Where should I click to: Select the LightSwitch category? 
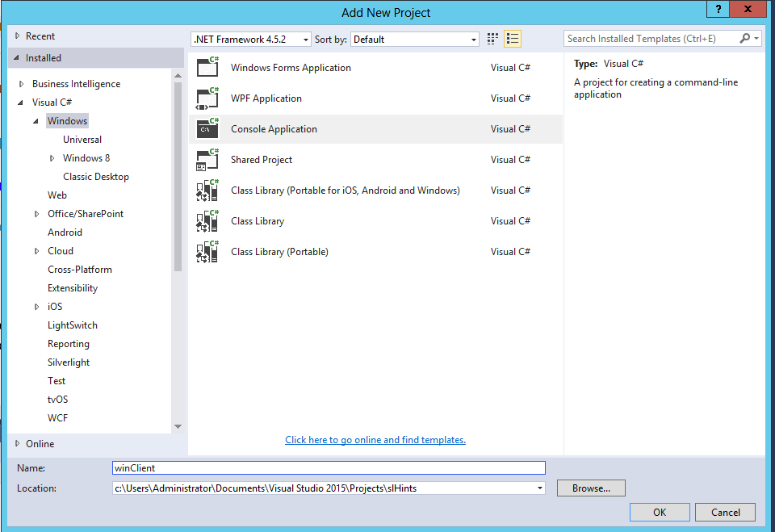click(73, 325)
